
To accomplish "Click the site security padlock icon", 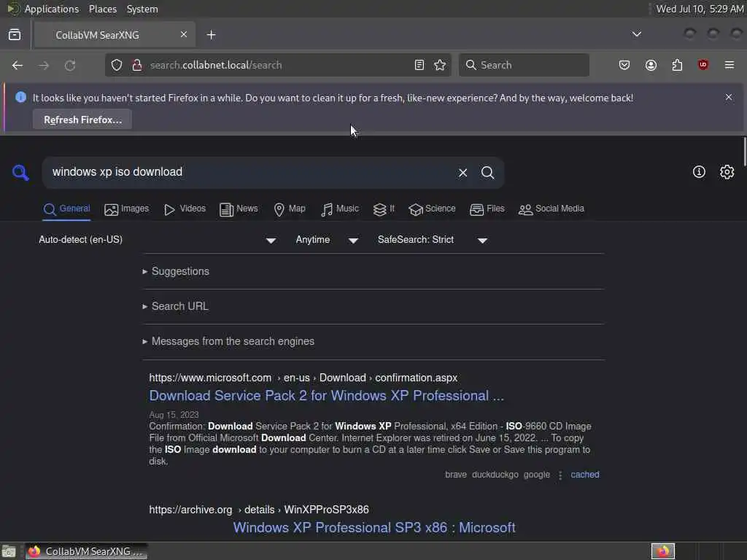I will pyautogui.click(x=136, y=65).
